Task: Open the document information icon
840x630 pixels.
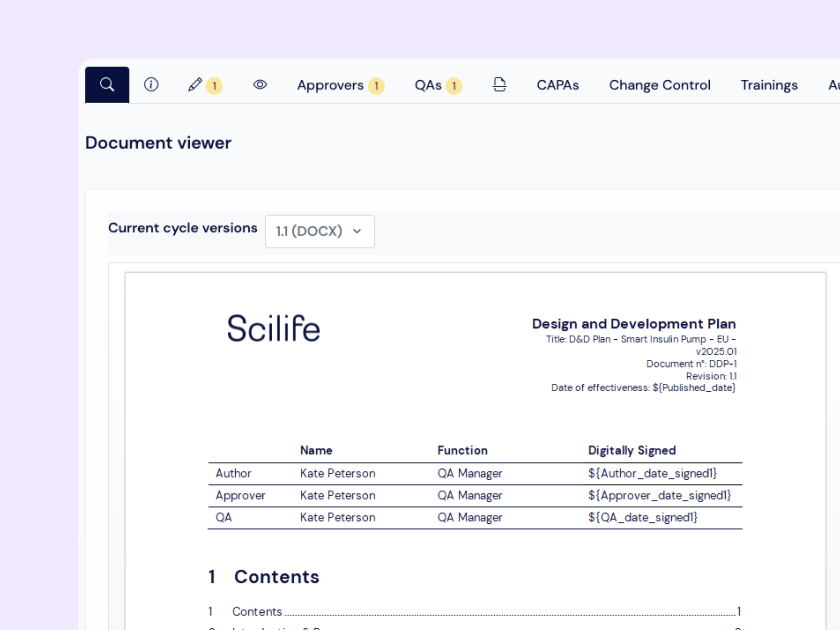Action: (x=151, y=84)
